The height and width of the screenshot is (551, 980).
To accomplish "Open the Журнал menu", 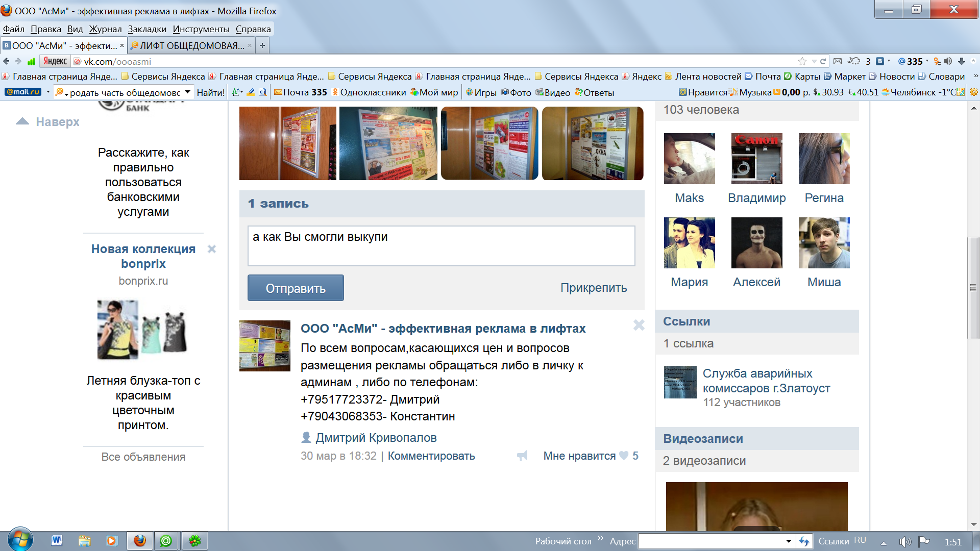I will coord(105,29).
